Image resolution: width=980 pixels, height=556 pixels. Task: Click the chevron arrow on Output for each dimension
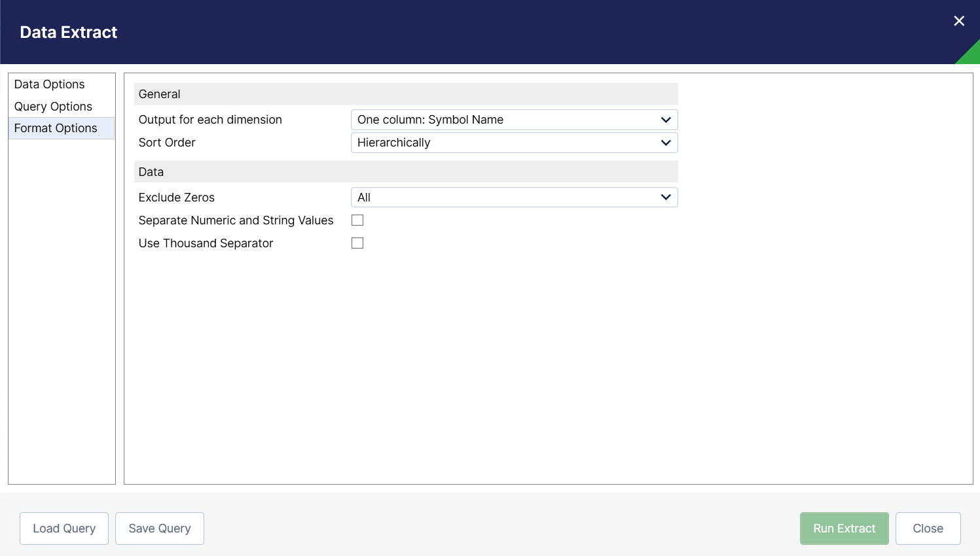(x=666, y=120)
